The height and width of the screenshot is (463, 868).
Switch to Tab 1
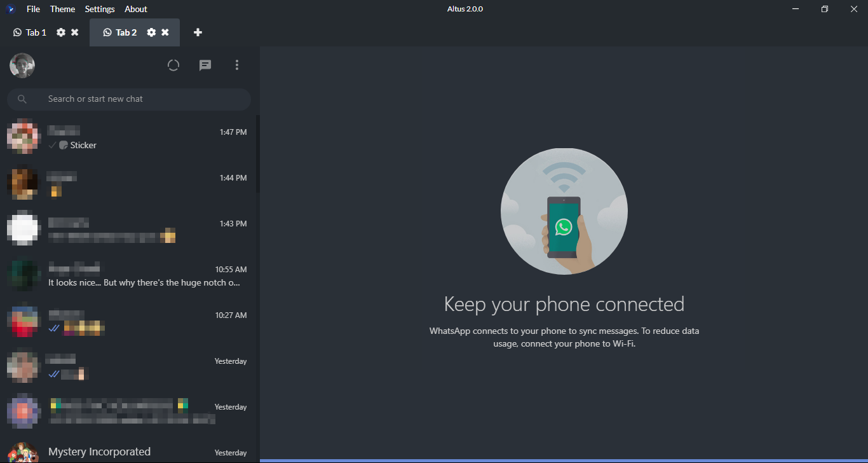[31, 32]
